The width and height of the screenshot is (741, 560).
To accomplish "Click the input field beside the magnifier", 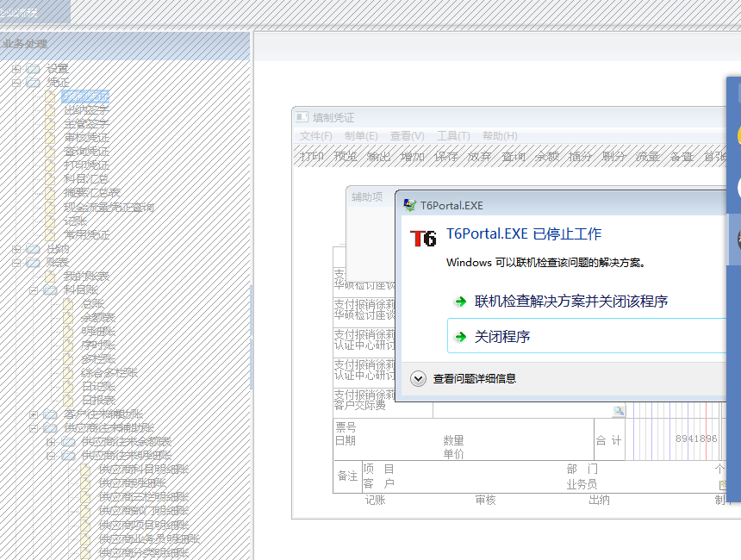I will (522, 410).
